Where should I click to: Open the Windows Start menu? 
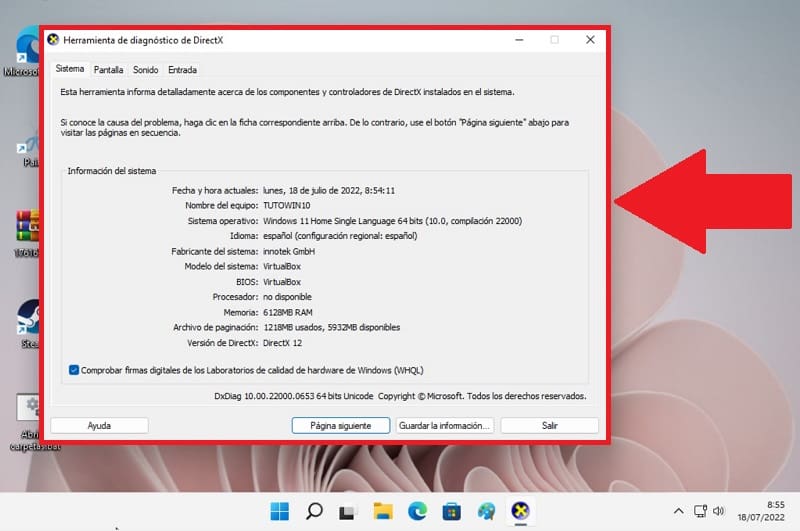280,511
